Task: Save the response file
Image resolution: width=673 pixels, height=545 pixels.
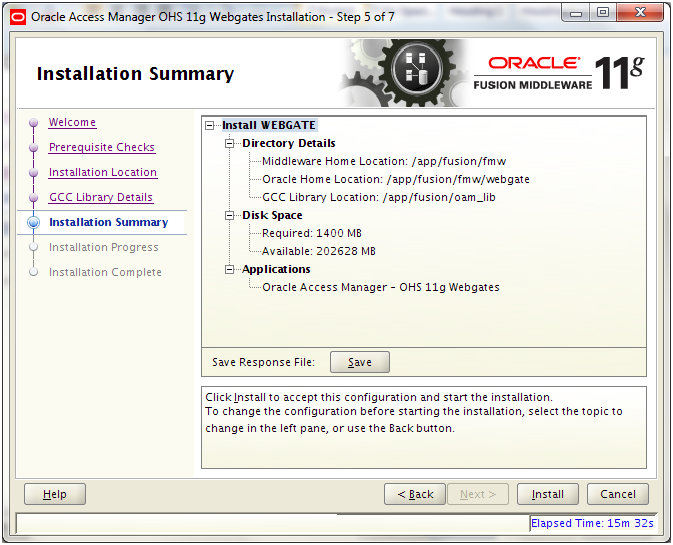Action: point(360,362)
